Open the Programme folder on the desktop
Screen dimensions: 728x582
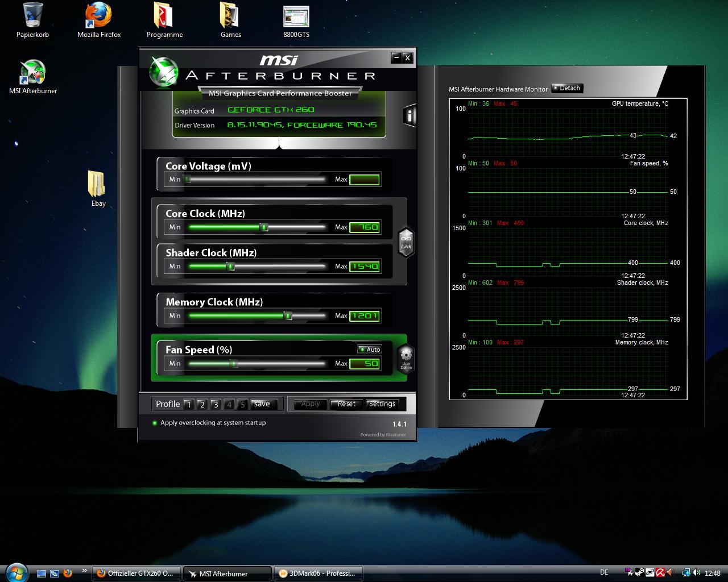[x=164, y=20]
